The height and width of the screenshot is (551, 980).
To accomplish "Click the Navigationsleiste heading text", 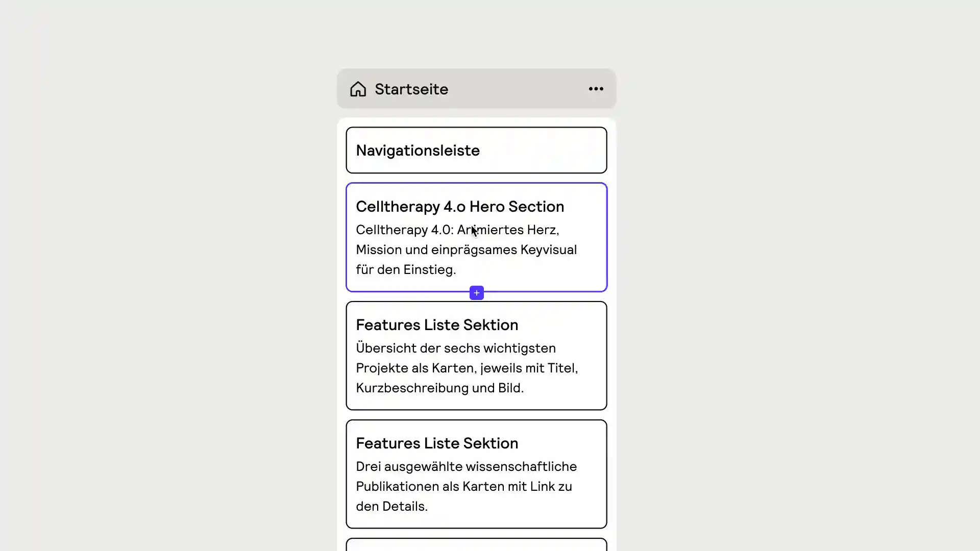I will point(418,150).
